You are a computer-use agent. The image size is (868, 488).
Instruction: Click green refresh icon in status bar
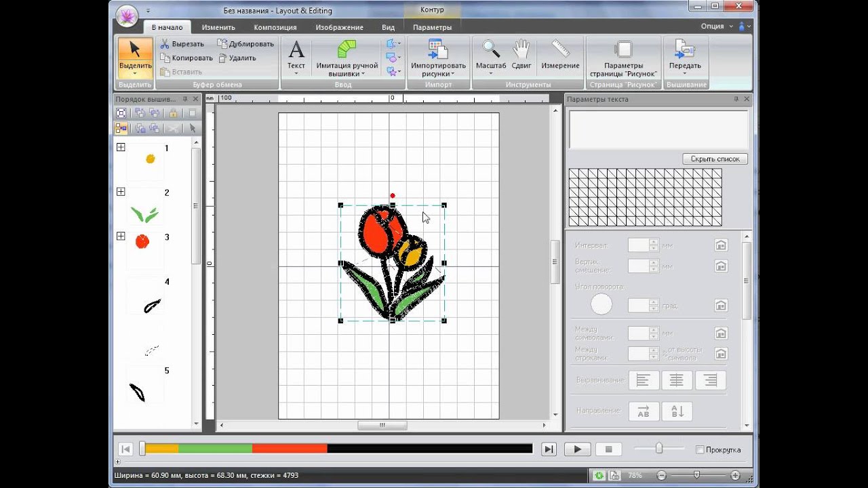click(599, 476)
